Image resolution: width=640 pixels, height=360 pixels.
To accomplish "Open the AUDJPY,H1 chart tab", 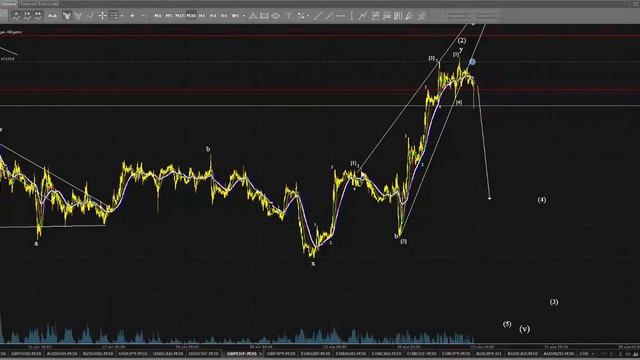I will 489,353.
